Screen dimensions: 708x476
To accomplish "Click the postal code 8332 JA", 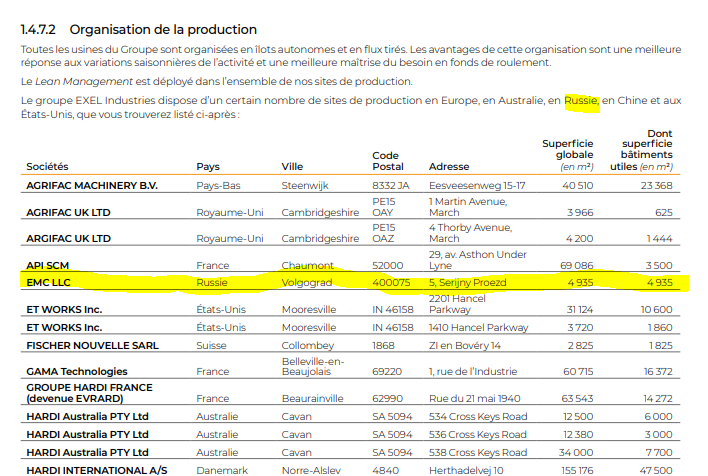I will pyautogui.click(x=391, y=186).
